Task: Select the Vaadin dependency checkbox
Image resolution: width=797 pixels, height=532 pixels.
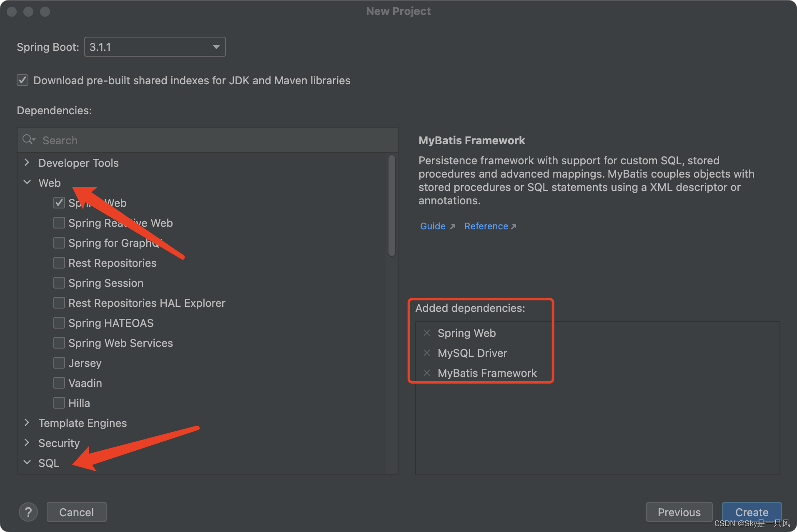Action: [59, 383]
